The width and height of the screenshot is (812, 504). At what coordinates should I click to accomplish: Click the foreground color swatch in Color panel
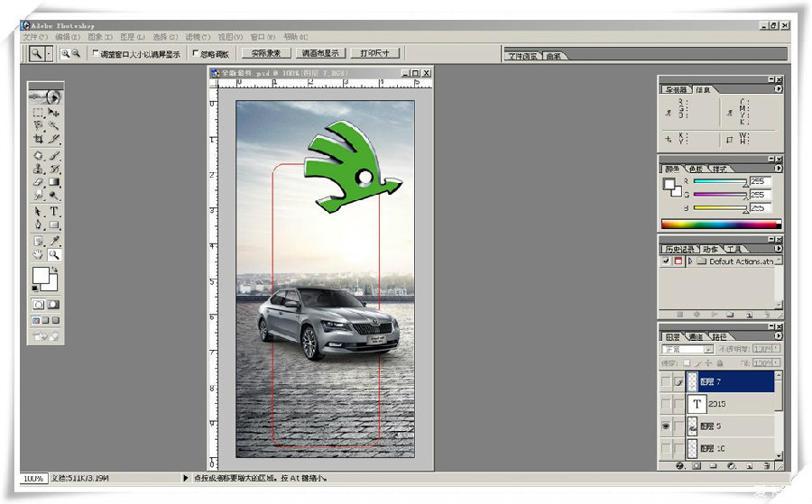point(669,184)
